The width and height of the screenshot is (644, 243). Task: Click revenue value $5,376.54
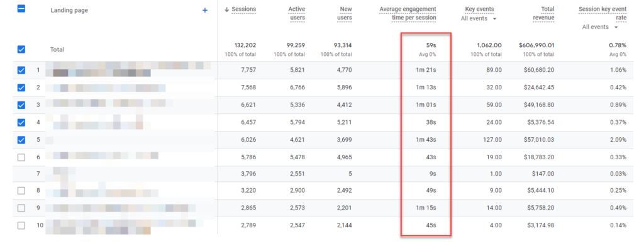[x=540, y=123]
